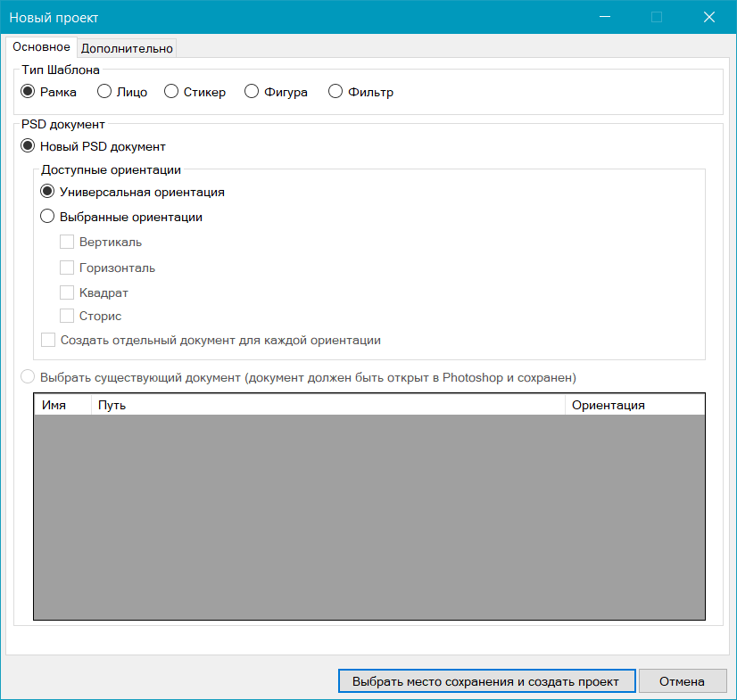The image size is (737, 700).
Task: Check the Квадрат orientation box
Action: point(67,292)
